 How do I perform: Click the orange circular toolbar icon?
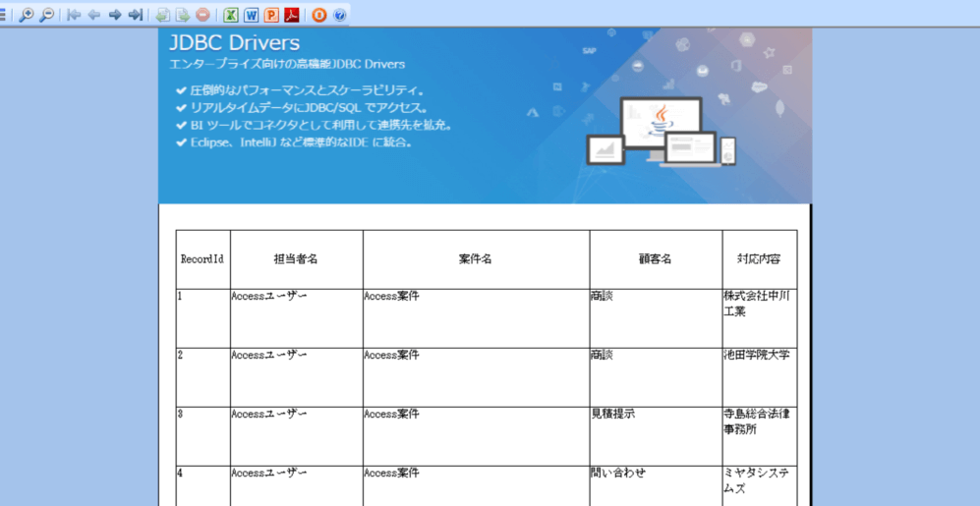click(319, 15)
